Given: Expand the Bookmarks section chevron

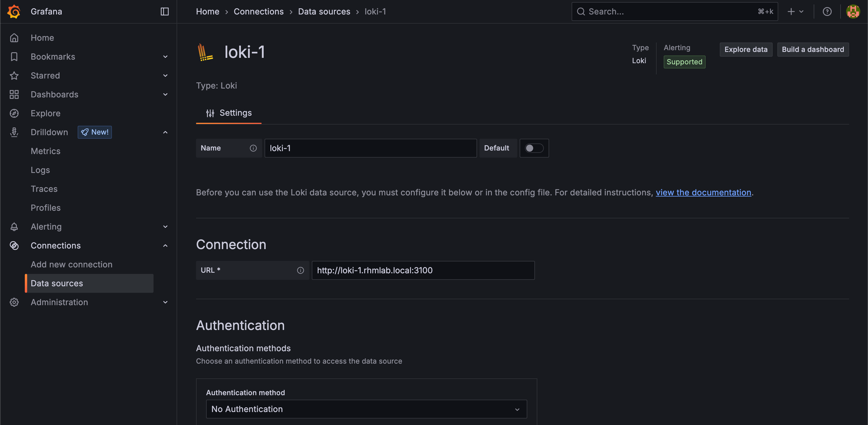Looking at the screenshot, I should point(165,57).
